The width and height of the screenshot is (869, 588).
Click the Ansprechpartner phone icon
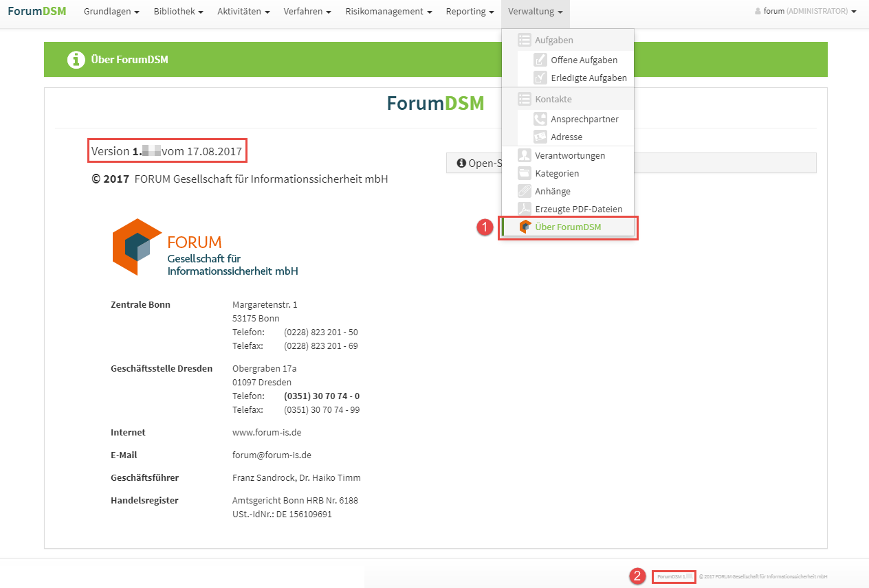click(540, 119)
